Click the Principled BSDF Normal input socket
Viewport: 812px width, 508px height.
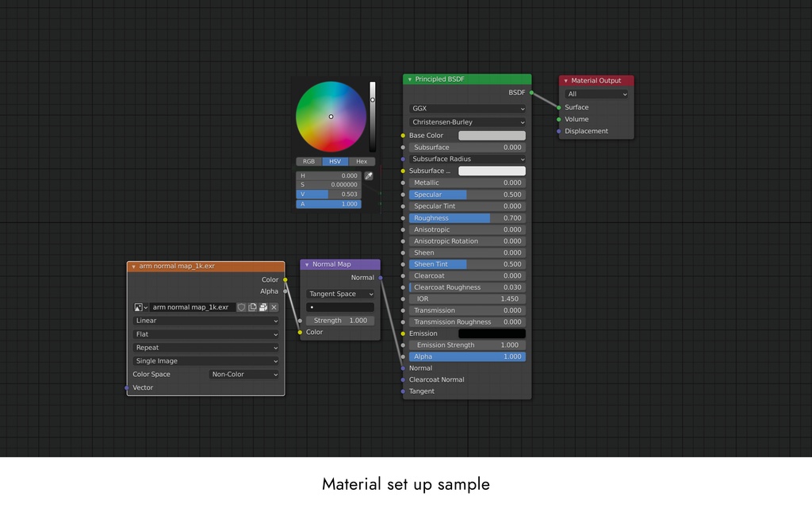point(403,368)
